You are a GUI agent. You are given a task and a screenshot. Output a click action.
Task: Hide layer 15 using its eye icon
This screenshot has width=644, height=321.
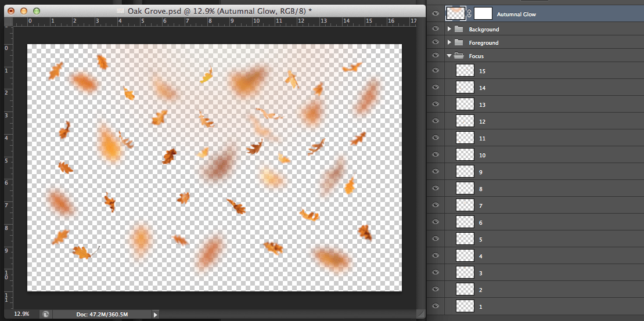pyautogui.click(x=436, y=71)
